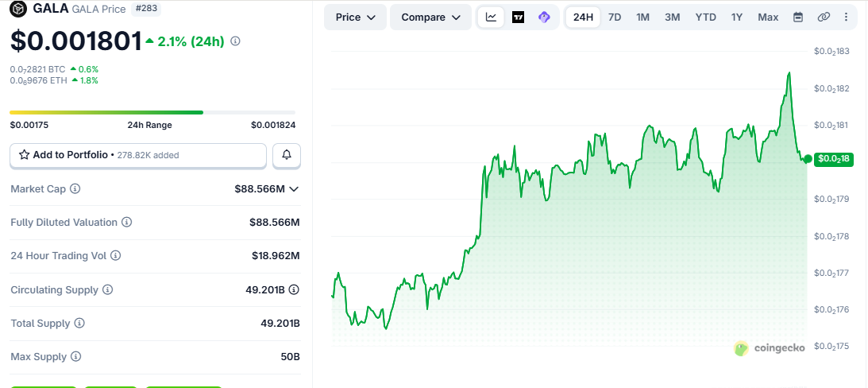Open the Price dropdown
Image resolution: width=868 pixels, height=388 pixels.
click(x=356, y=17)
